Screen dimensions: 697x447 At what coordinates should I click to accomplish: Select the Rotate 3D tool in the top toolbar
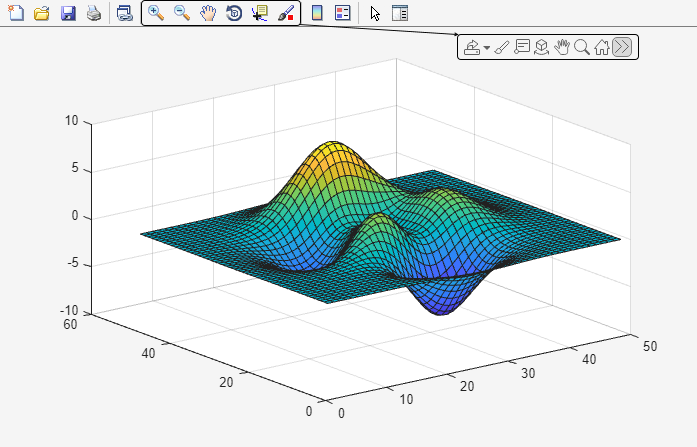234,14
